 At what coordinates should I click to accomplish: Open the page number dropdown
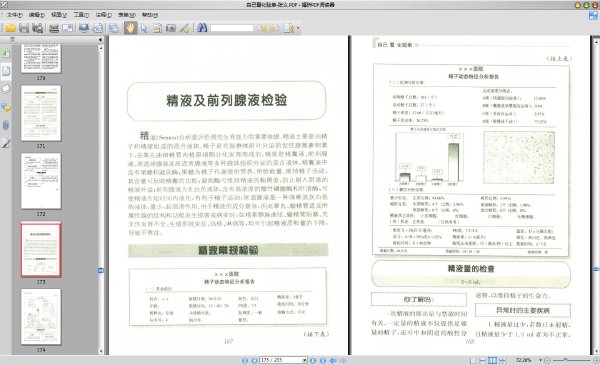(x=304, y=360)
